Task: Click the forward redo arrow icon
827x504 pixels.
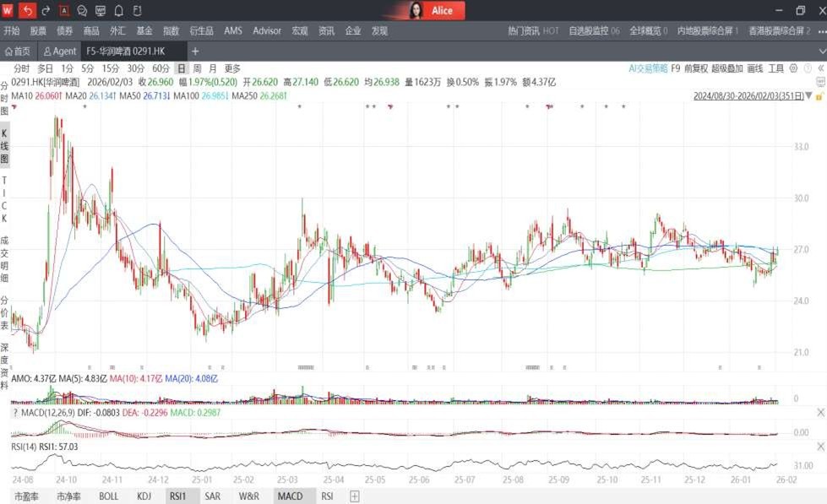Action: click(46, 10)
